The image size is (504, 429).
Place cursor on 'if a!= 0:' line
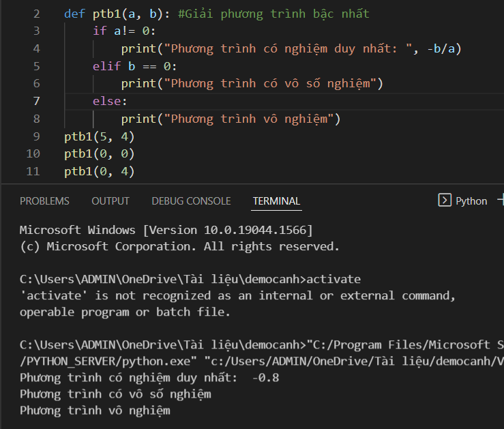(x=124, y=31)
